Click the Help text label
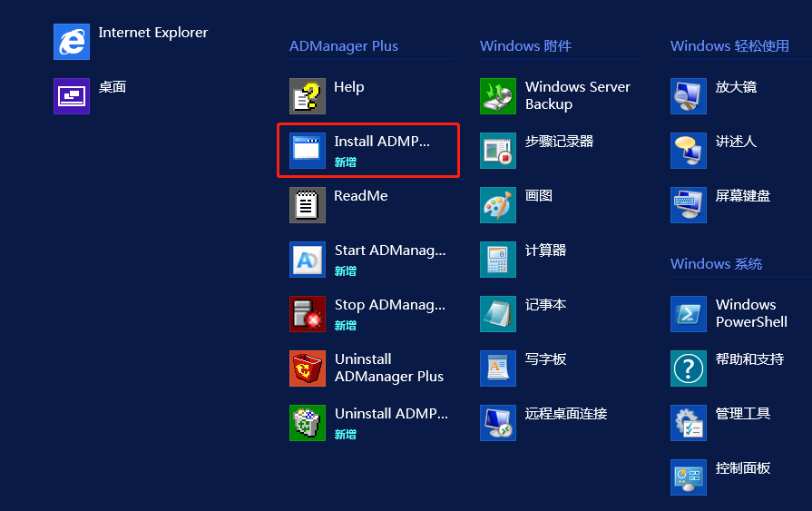 pos(349,87)
